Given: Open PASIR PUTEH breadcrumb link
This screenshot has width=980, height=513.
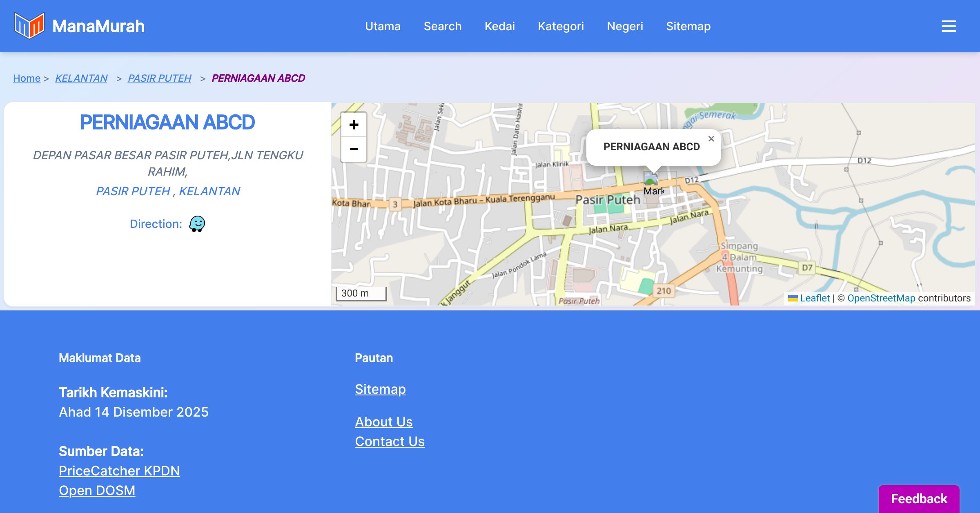Looking at the screenshot, I should pyautogui.click(x=159, y=78).
